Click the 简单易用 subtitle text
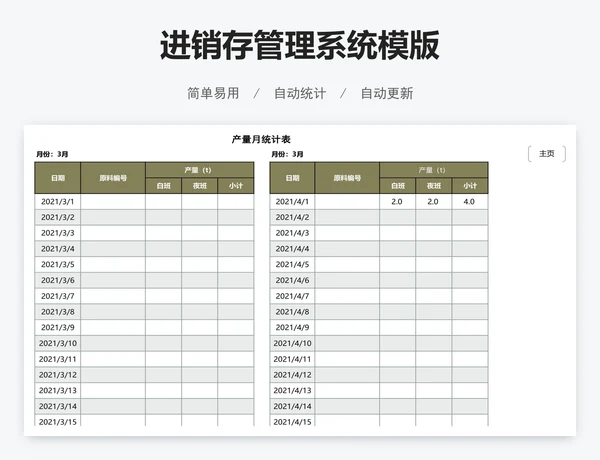Screen dimensions: 600x460 click(213, 93)
